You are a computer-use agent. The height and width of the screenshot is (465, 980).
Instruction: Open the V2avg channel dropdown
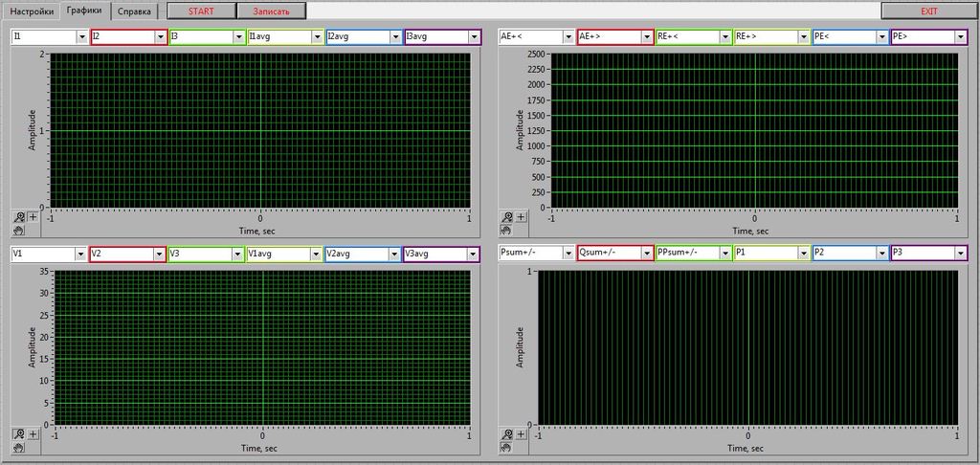(363, 254)
